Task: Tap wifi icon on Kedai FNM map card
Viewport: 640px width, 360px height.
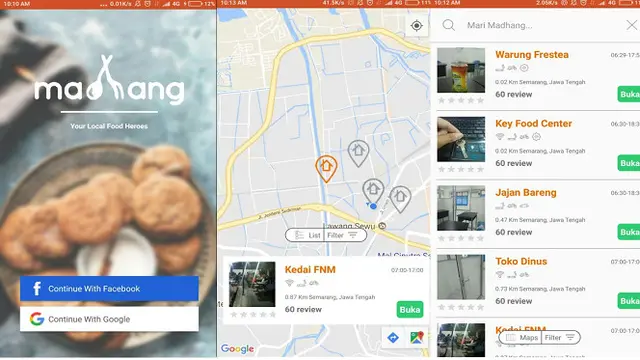Action: click(x=289, y=283)
